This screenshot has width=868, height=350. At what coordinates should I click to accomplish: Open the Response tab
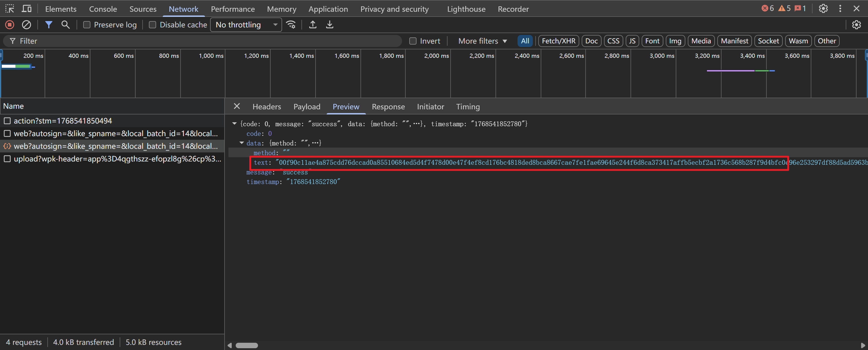point(388,107)
